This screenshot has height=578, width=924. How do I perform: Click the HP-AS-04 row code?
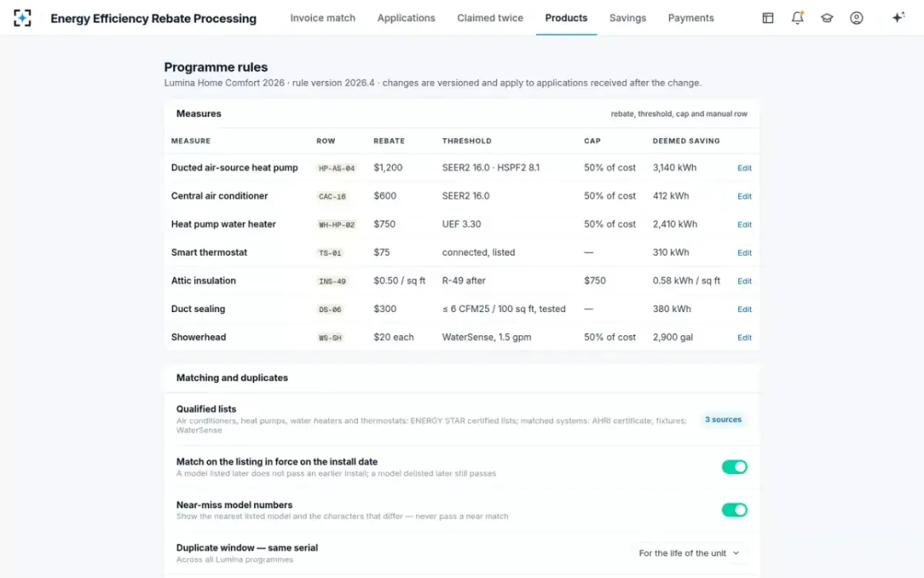click(x=336, y=168)
